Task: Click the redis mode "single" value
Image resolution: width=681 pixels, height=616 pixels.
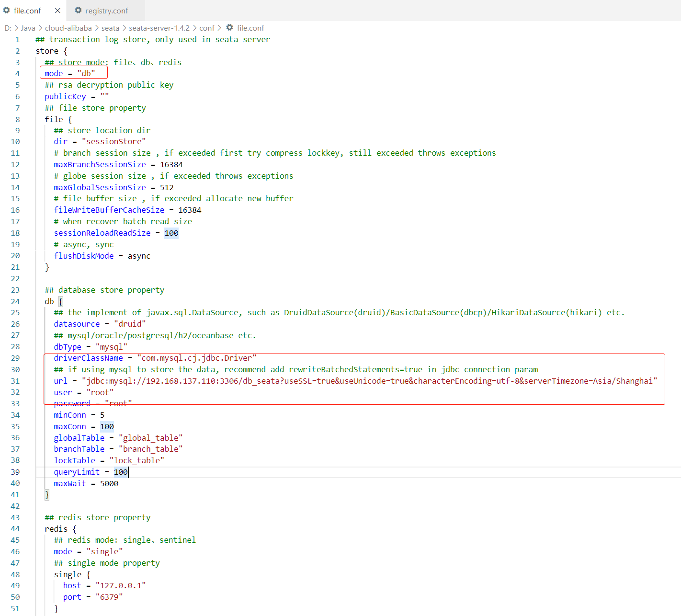Action: (104, 551)
